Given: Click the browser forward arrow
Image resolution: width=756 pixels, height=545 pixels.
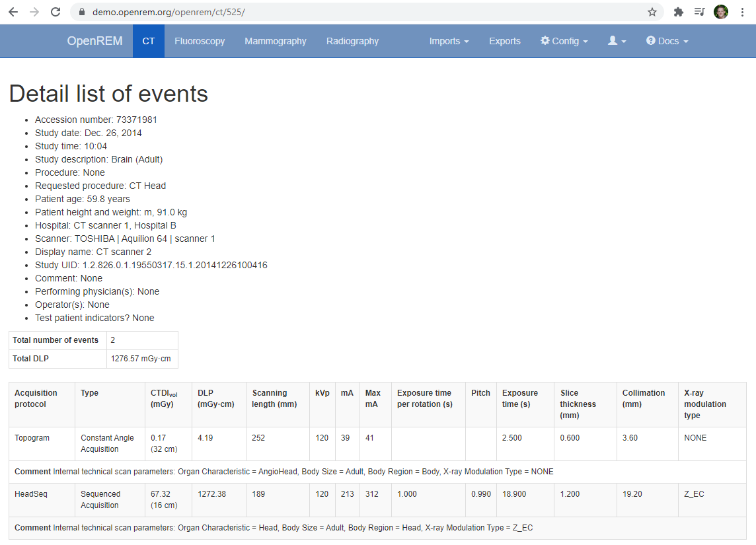Looking at the screenshot, I should click(34, 12).
